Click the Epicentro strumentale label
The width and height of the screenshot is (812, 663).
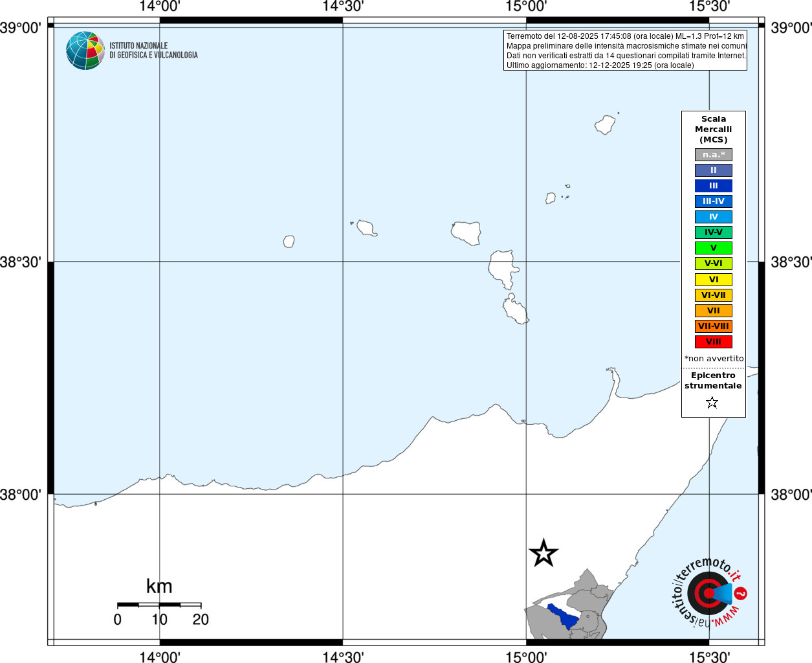coord(713,381)
